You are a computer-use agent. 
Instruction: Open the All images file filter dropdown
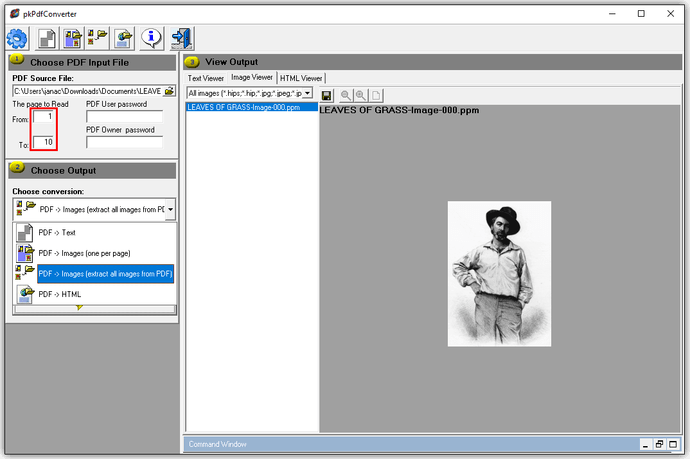[x=308, y=93]
